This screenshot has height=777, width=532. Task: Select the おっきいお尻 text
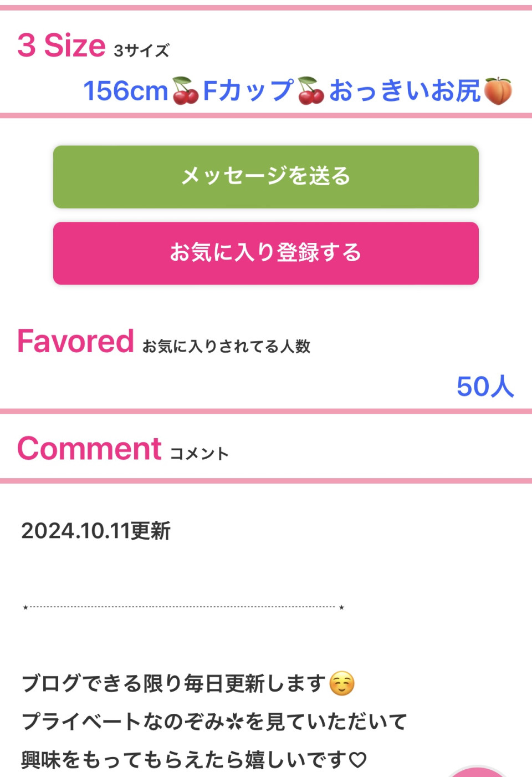pos(405,91)
